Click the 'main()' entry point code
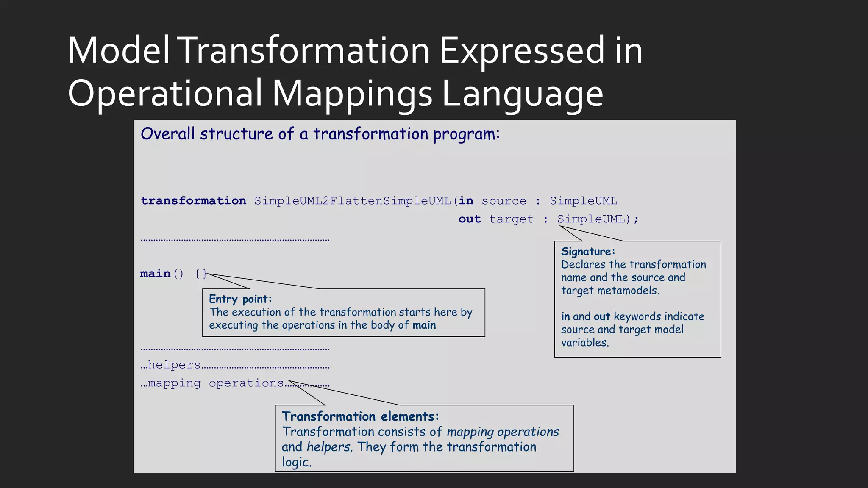 click(x=162, y=274)
